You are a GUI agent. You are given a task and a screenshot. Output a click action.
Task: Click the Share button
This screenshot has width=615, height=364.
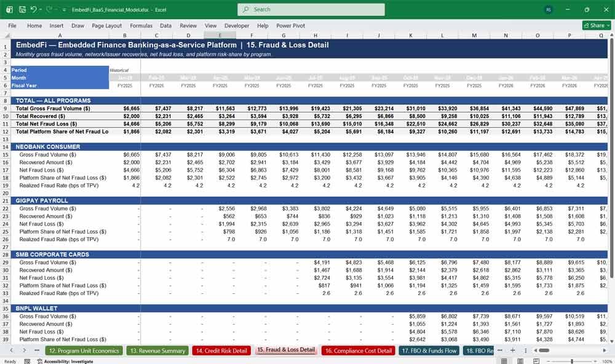coord(597,25)
